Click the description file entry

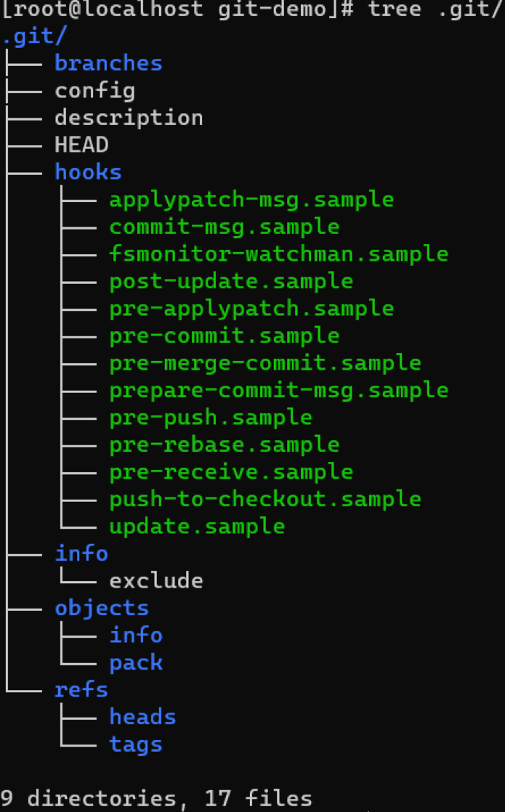(x=129, y=118)
